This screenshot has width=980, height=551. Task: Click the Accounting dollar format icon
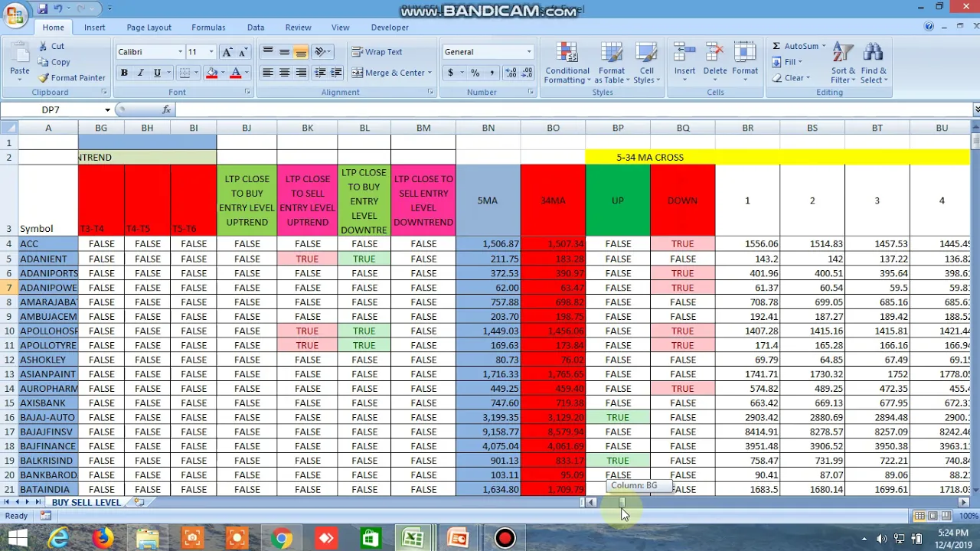450,73
